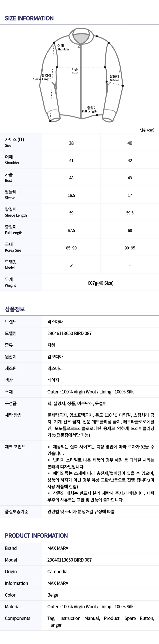Screen dimensions: 159x644
Task: Click the Sleeve circumference label in diagram
Action: 114,78
